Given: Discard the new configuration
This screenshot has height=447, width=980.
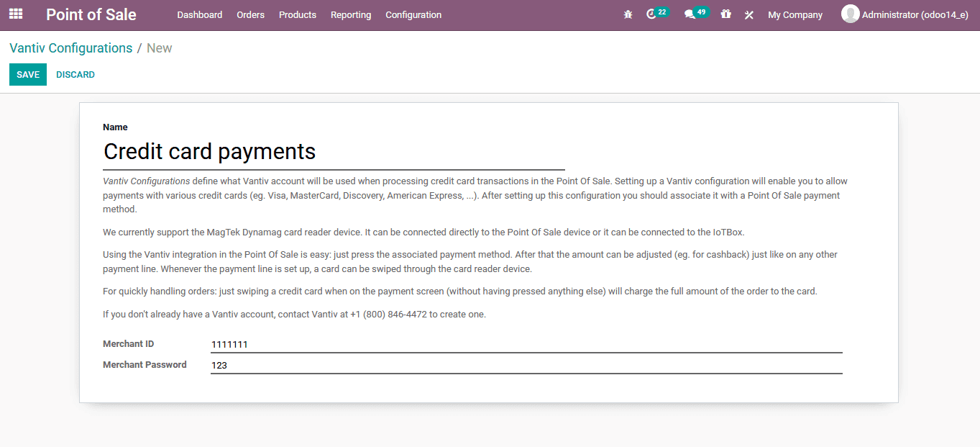Looking at the screenshot, I should coord(75,75).
